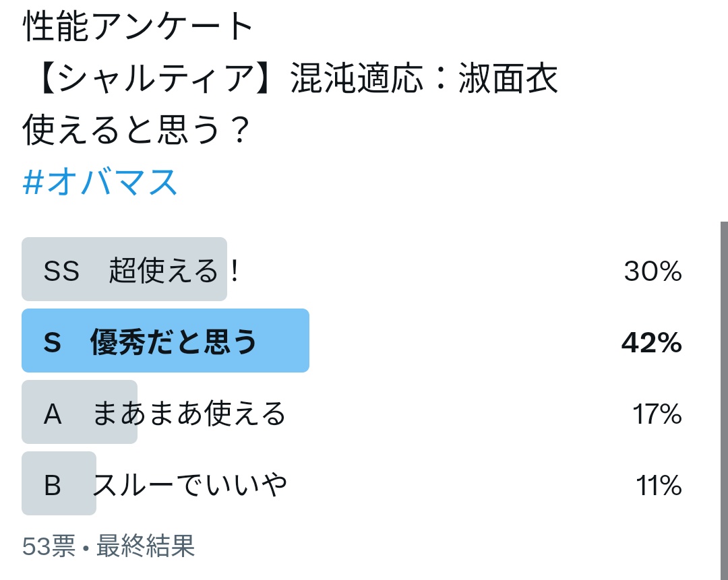Click the SS rank label

tap(61, 271)
